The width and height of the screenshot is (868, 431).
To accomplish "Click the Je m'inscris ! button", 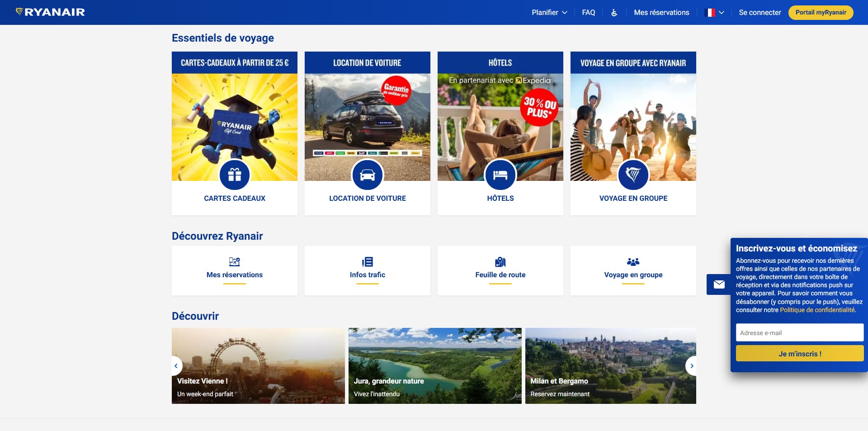I will 800,354.
